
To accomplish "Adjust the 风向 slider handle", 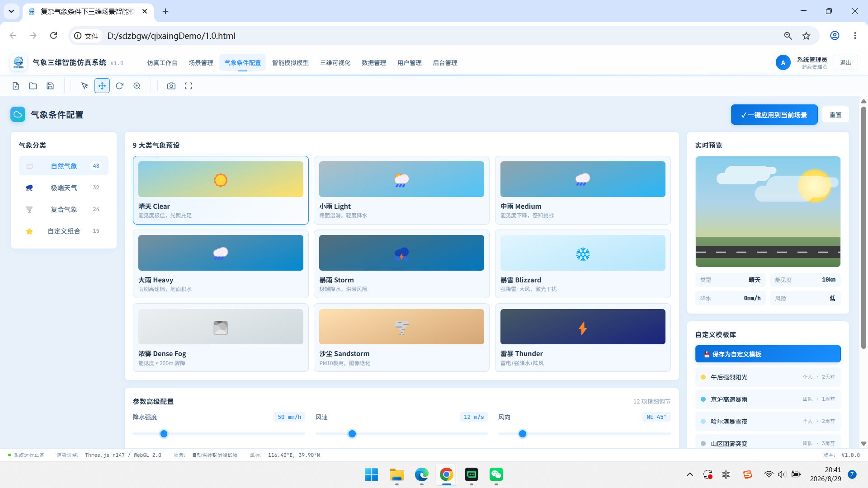I will click(523, 434).
